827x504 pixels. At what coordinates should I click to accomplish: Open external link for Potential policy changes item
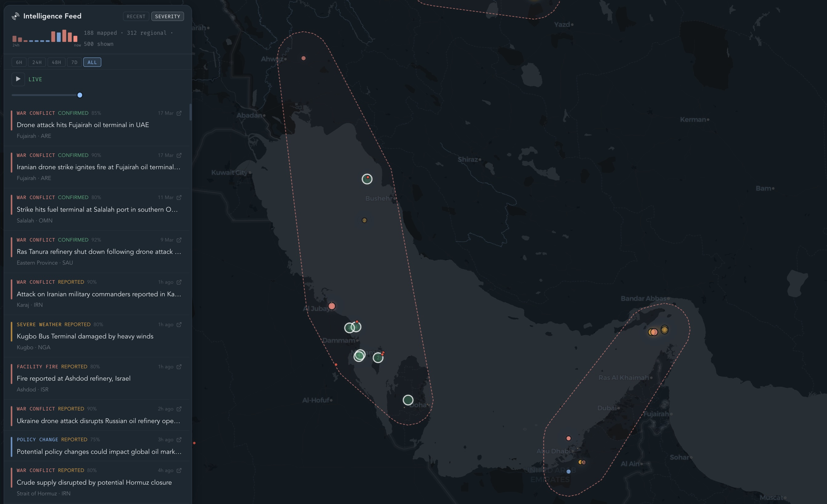click(179, 440)
